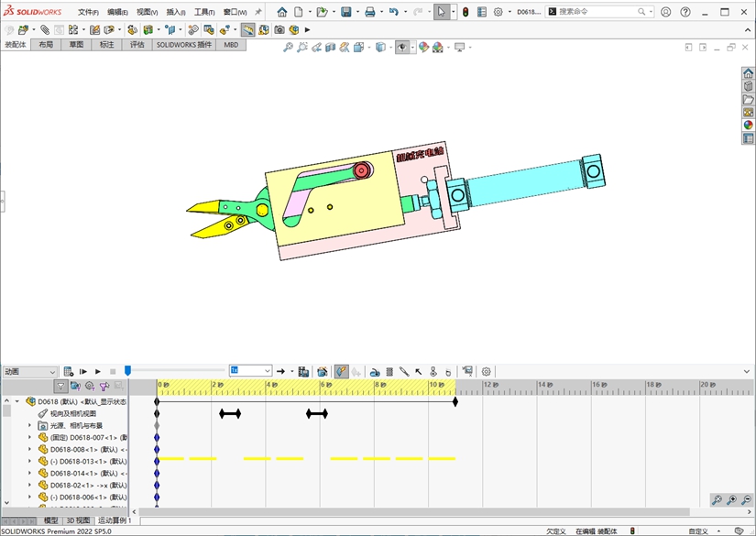756x536 pixels.
Task: Launch the Animation Wizard
Action: (x=323, y=371)
